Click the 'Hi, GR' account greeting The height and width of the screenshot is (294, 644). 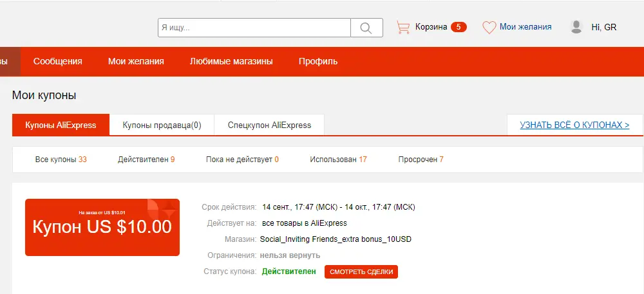pos(604,28)
